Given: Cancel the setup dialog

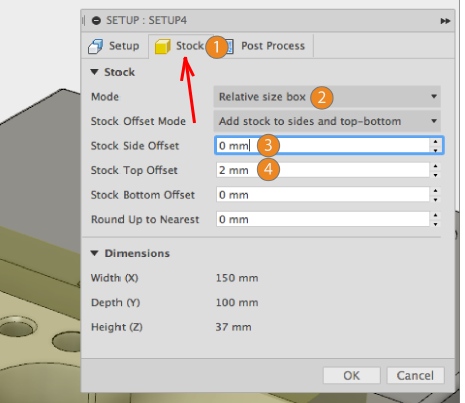Looking at the screenshot, I should point(415,376).
